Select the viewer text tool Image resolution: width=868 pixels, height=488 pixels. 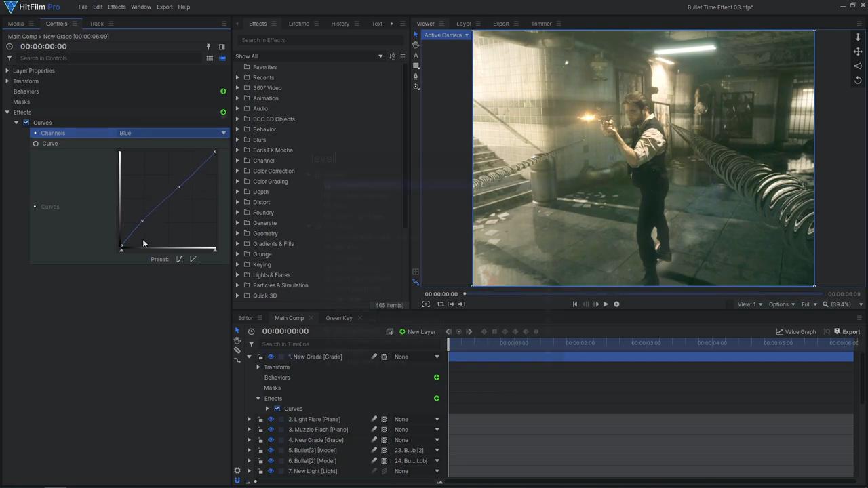pyautogui.click(x=416, y=56)
